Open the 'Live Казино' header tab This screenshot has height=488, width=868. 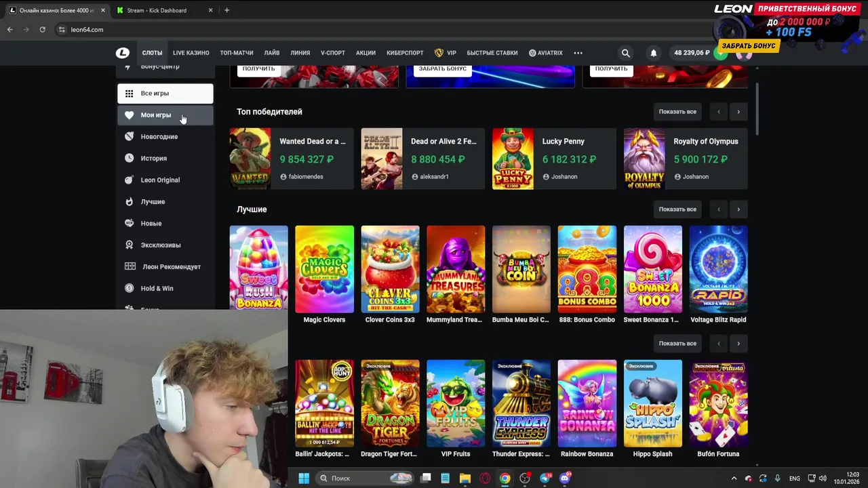[191, 53]
